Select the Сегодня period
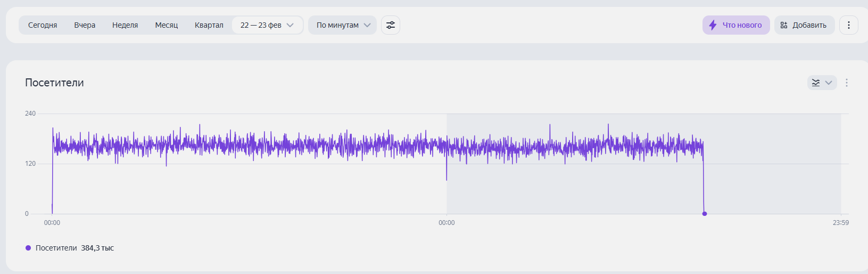The height and width of the screenshot is (274, 868). [x=43, y=25]
